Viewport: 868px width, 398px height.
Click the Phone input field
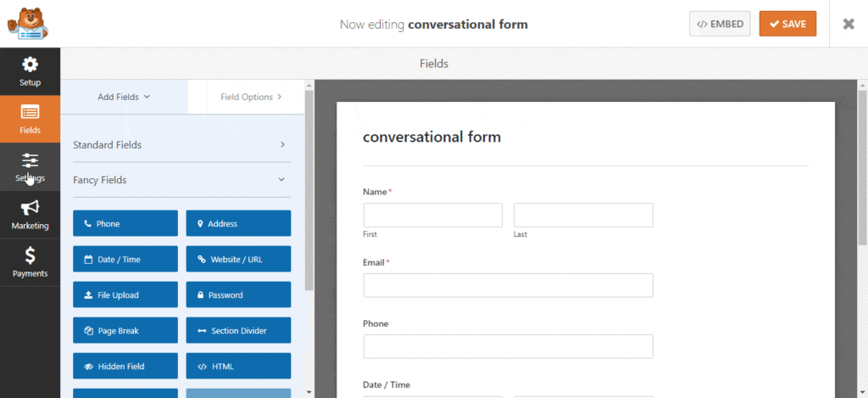pyautogui.click(x=509, y=346)
